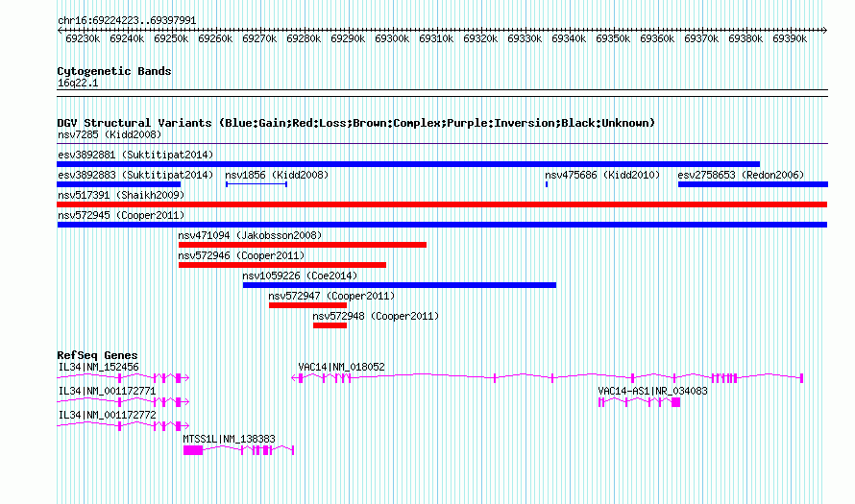Select the IL34|NM_001172771 transcript glyph
This screenshot has height=504, width=855.
123,401
